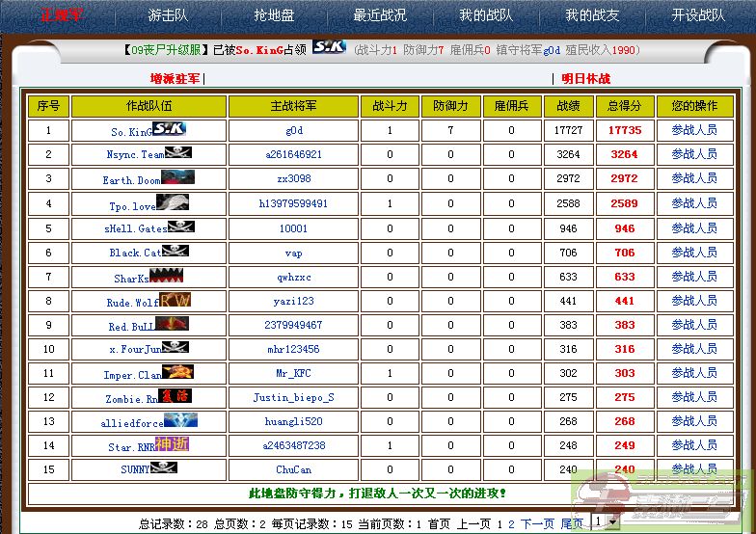This screenshot has height=534, width=756.
Task: Open the page number dropdown
Action: point(605,522)
